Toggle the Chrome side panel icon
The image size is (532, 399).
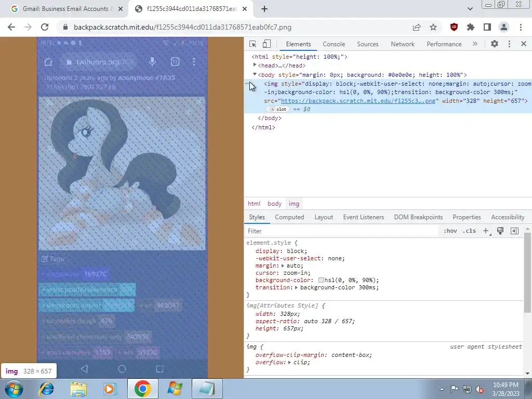(487, 27)
